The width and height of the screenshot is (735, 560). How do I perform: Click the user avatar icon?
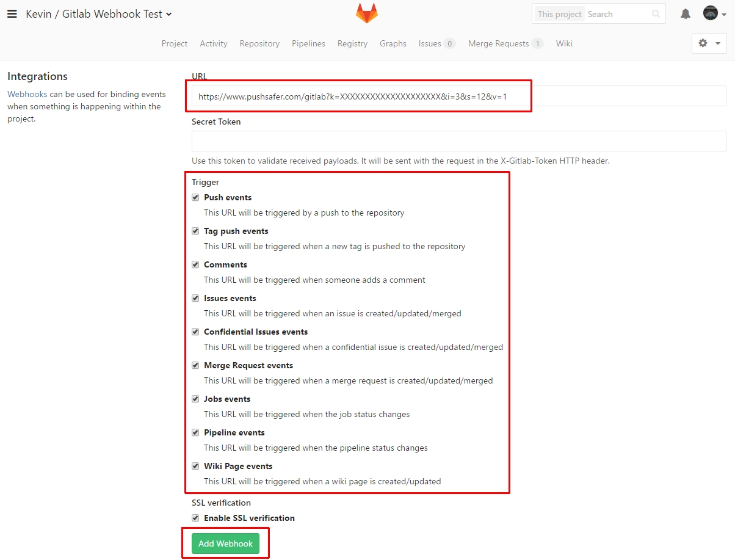(x=711, y=13)
